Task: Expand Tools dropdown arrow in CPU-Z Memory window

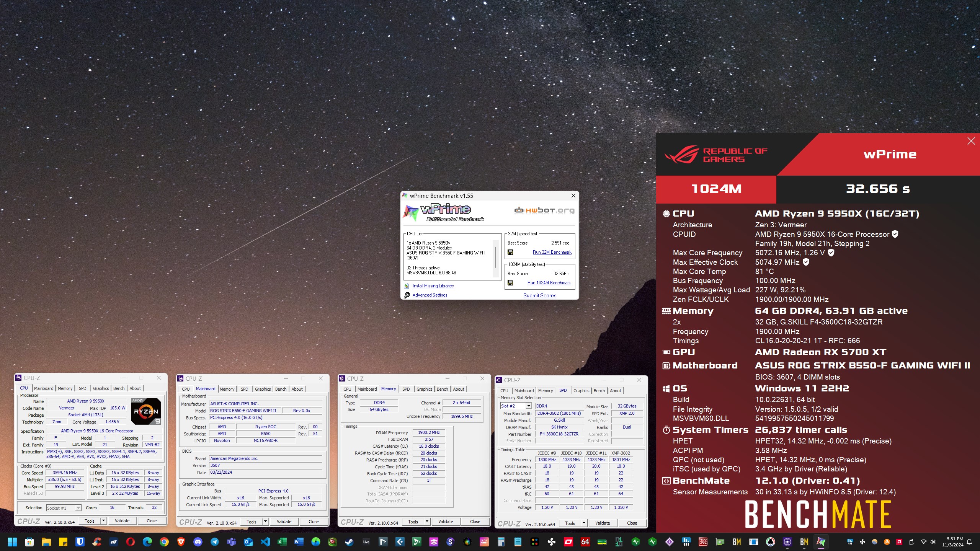Action: (x=426, y=522)
